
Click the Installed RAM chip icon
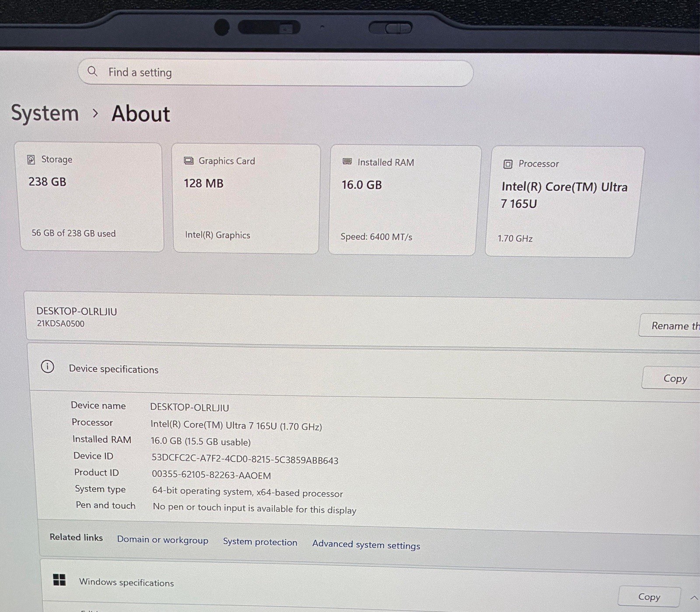pos(347,161)
